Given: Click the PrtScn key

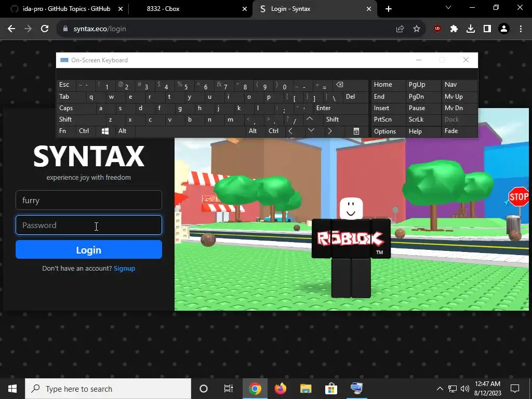Looking at the screenshot, I should 389,119.
